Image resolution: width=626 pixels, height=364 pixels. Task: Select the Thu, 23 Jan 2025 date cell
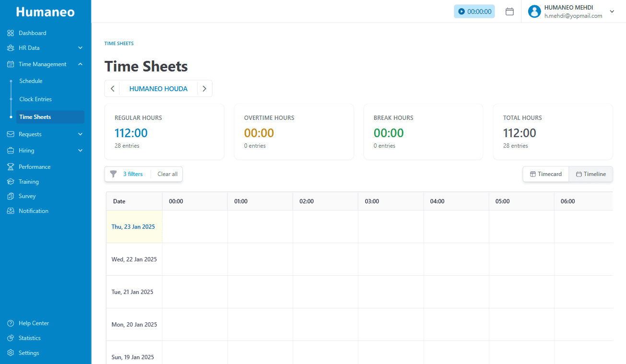pyautogui.click(x=133, y=226)
